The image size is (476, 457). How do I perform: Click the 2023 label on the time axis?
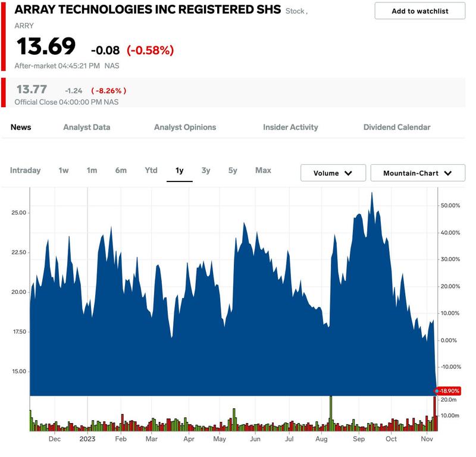coord(87,439)
